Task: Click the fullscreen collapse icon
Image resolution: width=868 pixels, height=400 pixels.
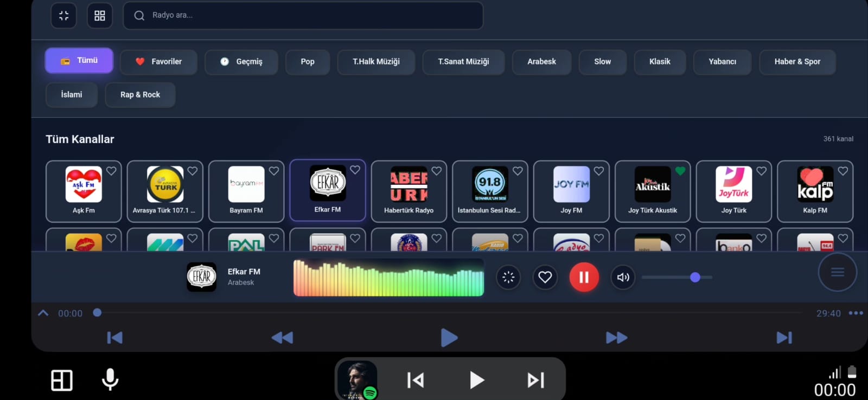Action: (x=64, y=16)
